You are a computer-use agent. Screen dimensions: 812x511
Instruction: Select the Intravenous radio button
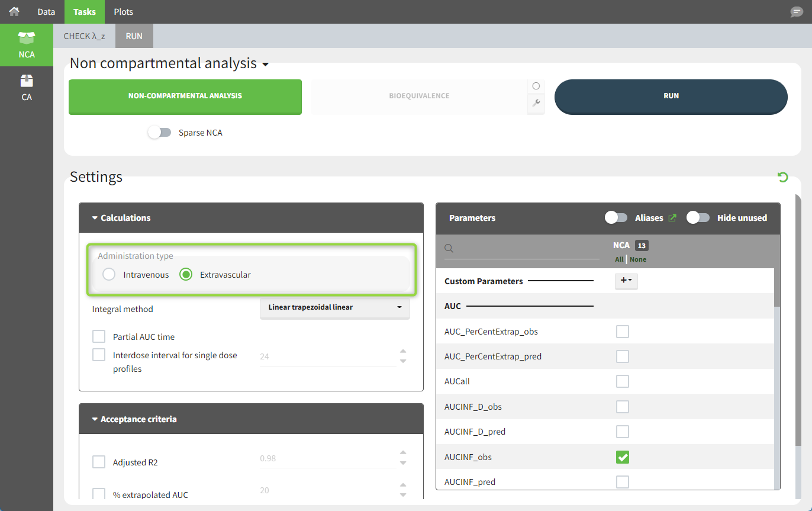[x=109, y=275]
